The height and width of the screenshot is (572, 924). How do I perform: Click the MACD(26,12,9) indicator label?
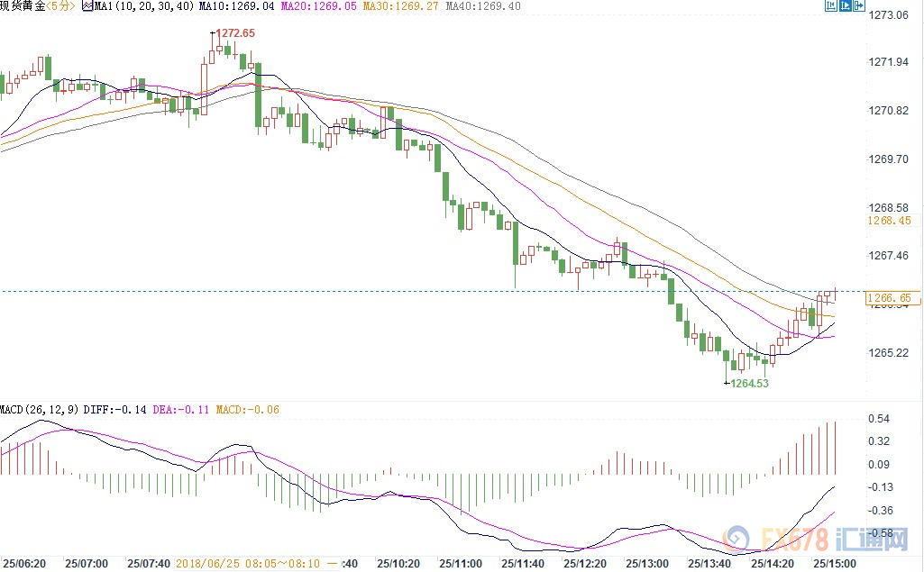click(40, 410)
